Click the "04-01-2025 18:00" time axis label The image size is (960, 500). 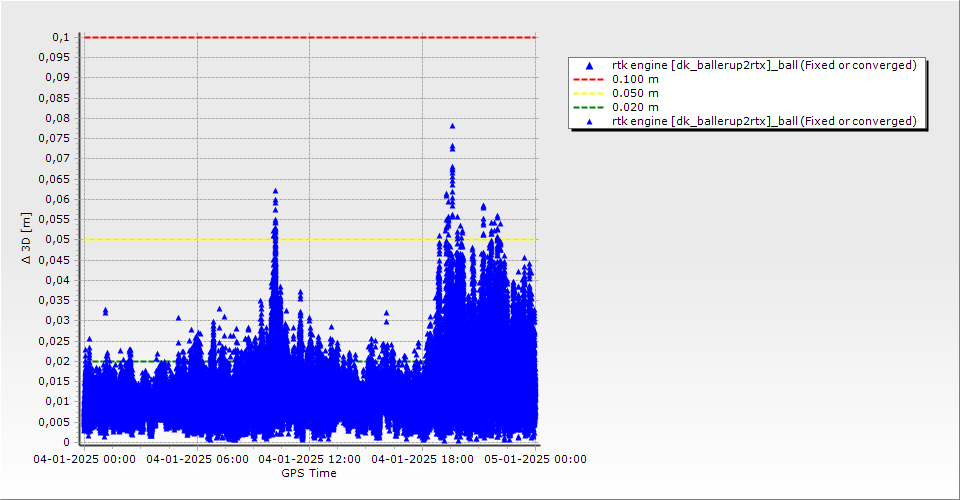pyautogui.click(x=423, y=460)
